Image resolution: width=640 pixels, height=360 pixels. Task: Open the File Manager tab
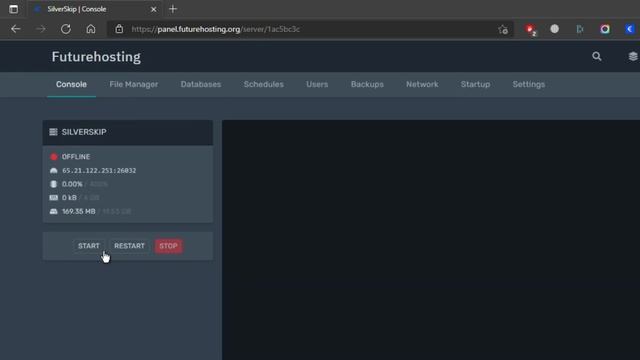tap(133, 84)
